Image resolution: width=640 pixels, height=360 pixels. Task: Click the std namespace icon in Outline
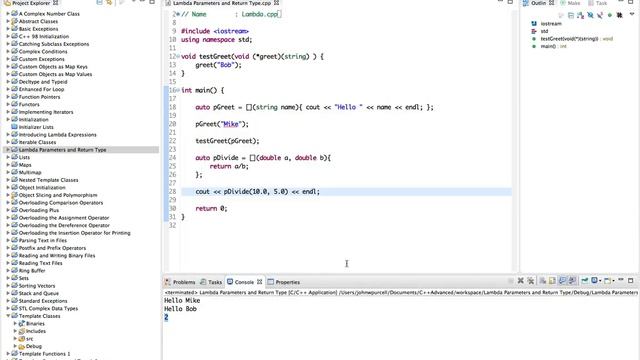(534, 31)
